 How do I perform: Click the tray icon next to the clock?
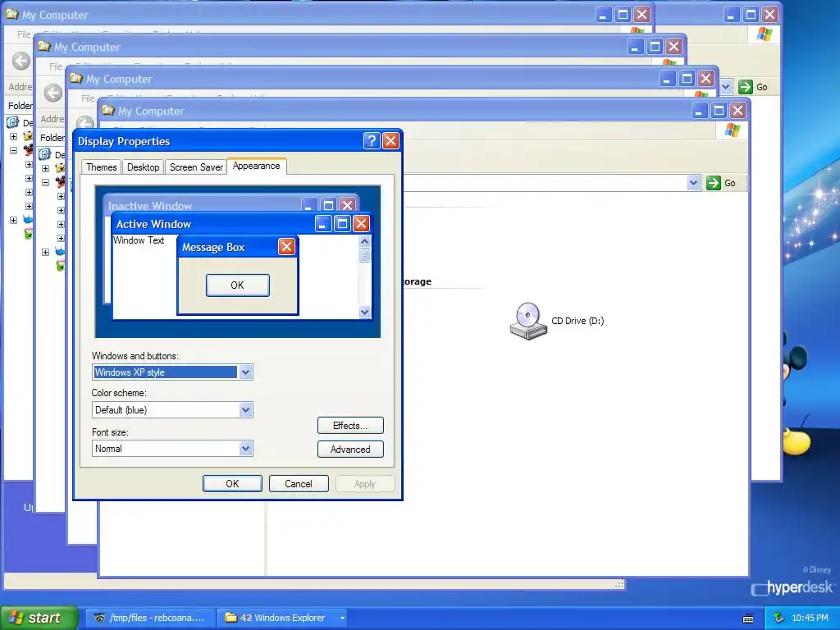coord(779,618)
